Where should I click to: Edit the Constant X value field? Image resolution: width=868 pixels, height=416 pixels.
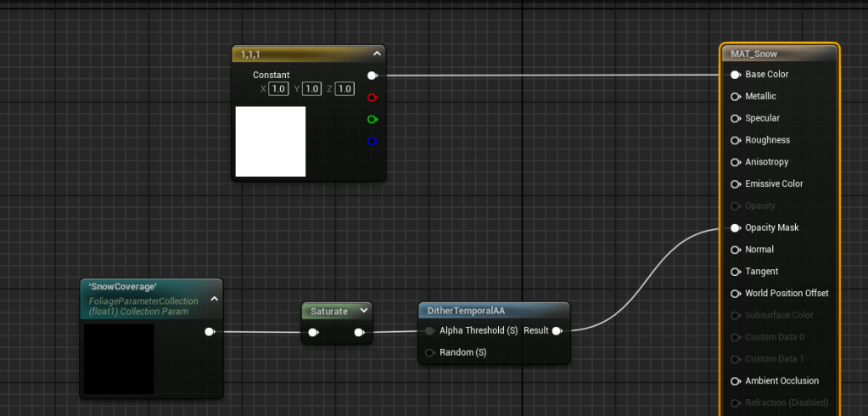pyautogui.click(x=278, y=89)
